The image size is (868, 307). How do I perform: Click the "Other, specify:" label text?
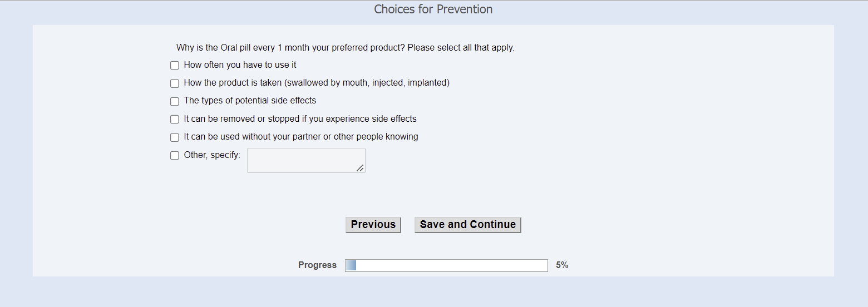pyautogui.click(x=212, y=155)
